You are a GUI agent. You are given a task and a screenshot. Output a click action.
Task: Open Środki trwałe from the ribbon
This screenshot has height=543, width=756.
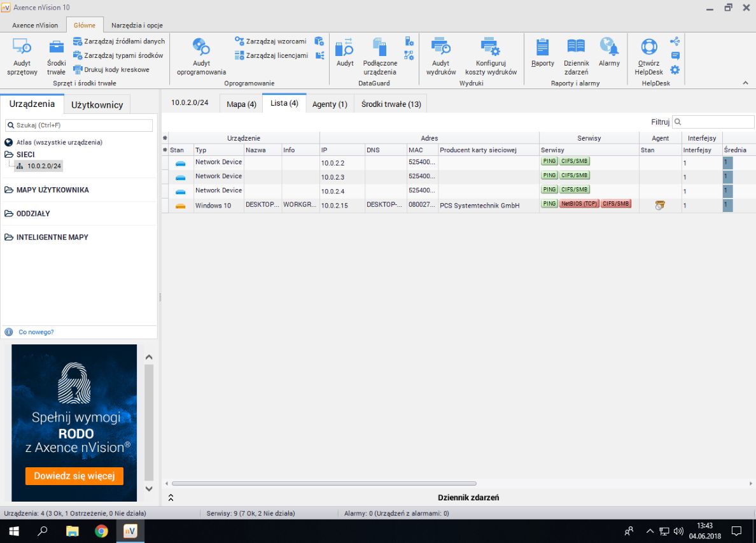coord(56,56)
